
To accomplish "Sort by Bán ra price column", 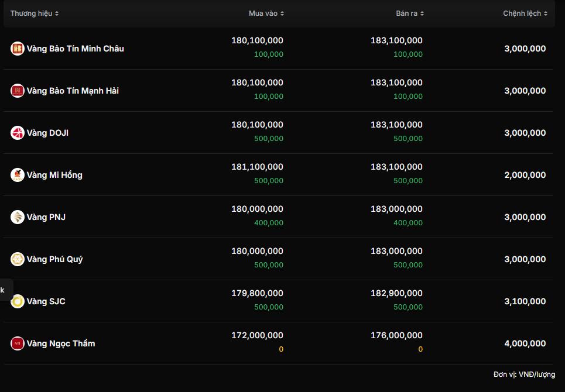I will click(x=409, y=13).
